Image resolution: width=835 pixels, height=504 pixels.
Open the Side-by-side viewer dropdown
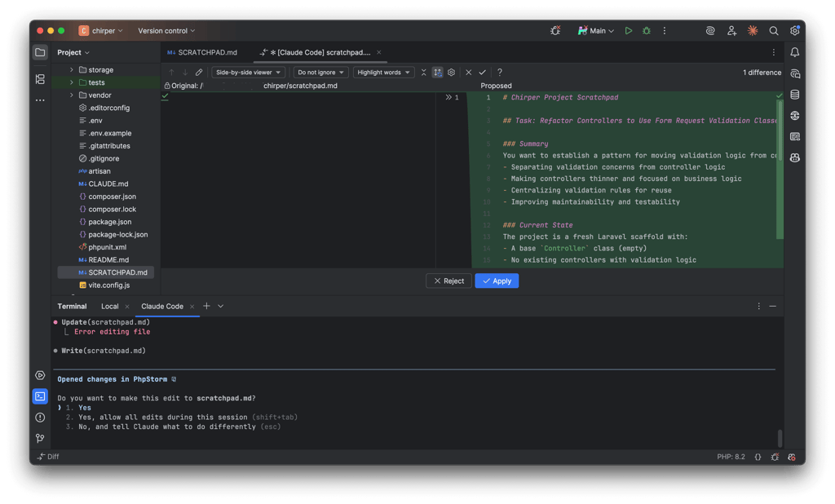[x=248, y=73]
